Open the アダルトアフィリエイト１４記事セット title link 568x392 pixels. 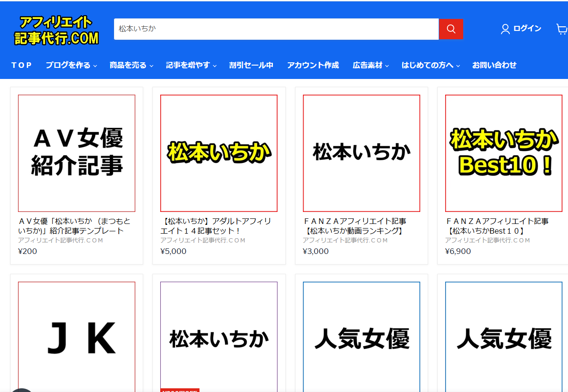(216, 226)
